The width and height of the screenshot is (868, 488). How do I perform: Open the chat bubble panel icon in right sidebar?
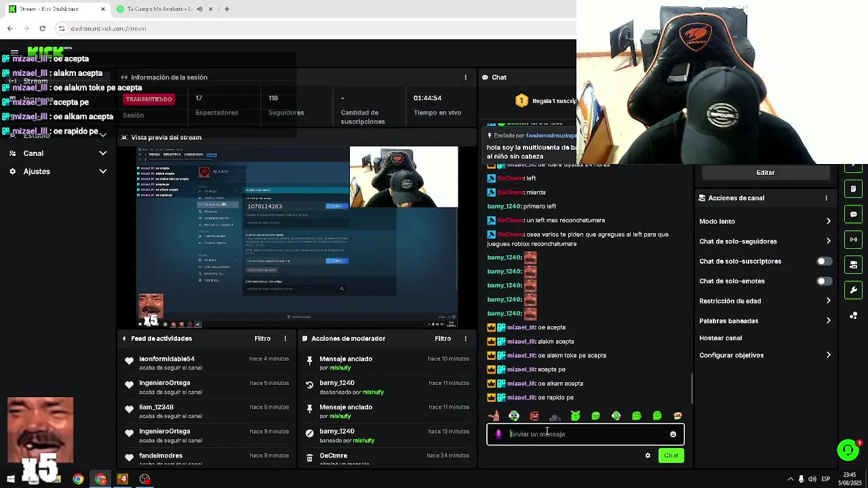[x=853, y=214]
